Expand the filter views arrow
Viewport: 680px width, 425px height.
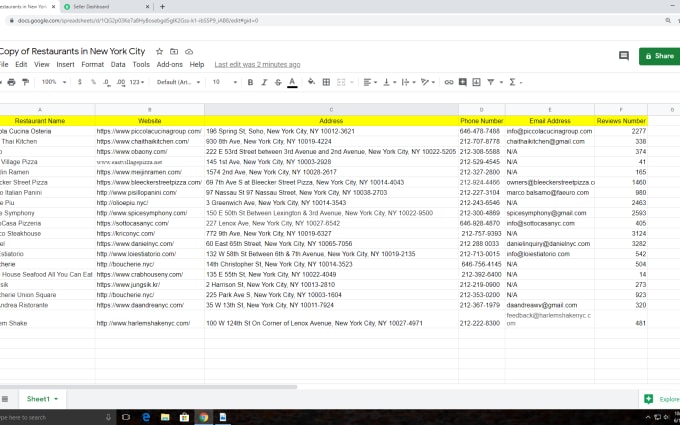501,82
